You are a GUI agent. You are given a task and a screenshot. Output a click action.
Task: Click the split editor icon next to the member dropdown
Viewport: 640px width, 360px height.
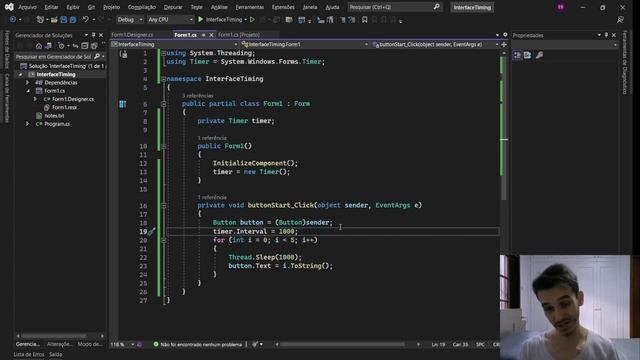click(x=504, y=44)
